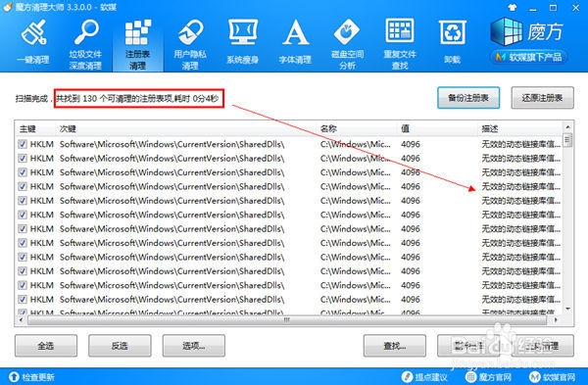Click the 软媒旗下产品 badge

pos(528,57)
